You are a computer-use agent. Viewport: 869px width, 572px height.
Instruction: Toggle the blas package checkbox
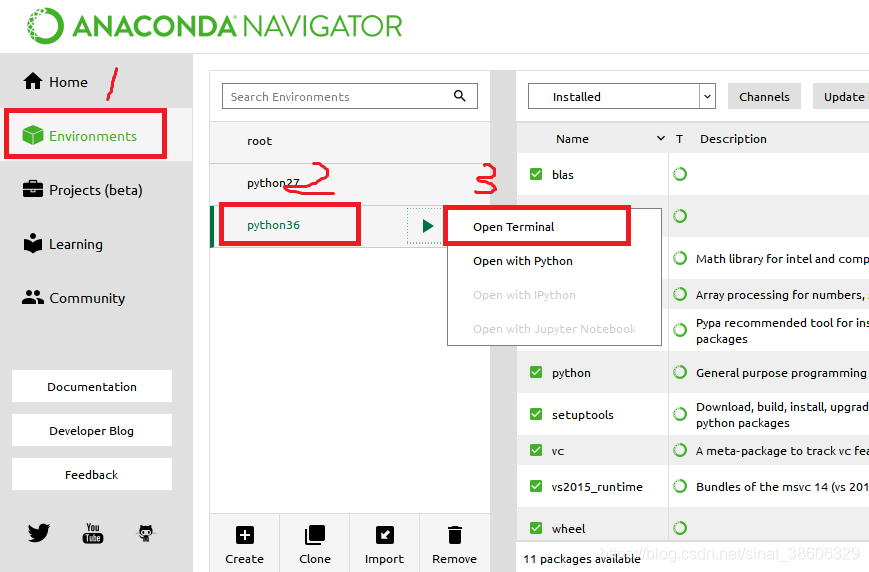click(x=536, y=174)
